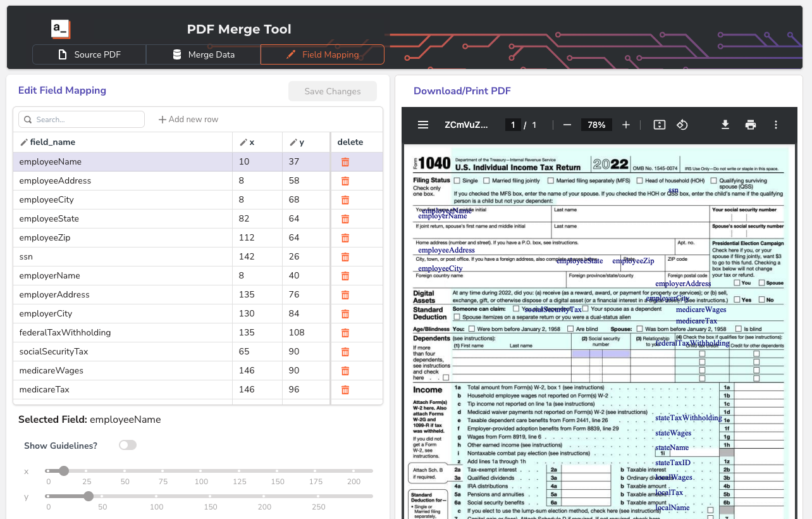Zoom out in the PDF viewer
This screenshot has width=812, height=519.
coord(567,125)
